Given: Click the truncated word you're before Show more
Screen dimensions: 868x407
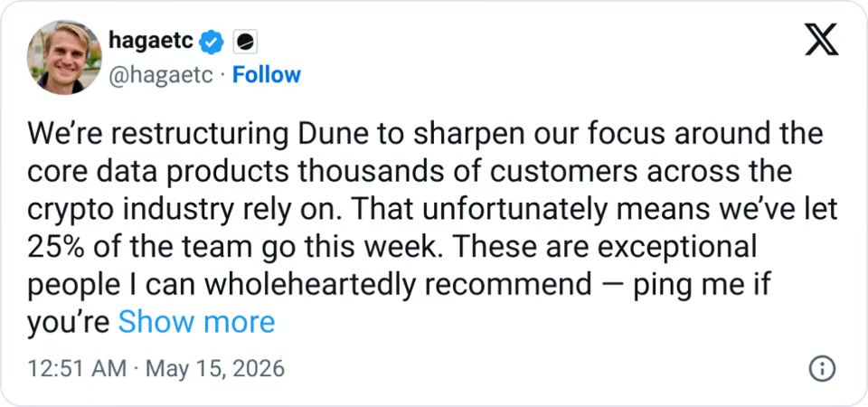Looking at the screenshot, I should [x=68, y=322].
